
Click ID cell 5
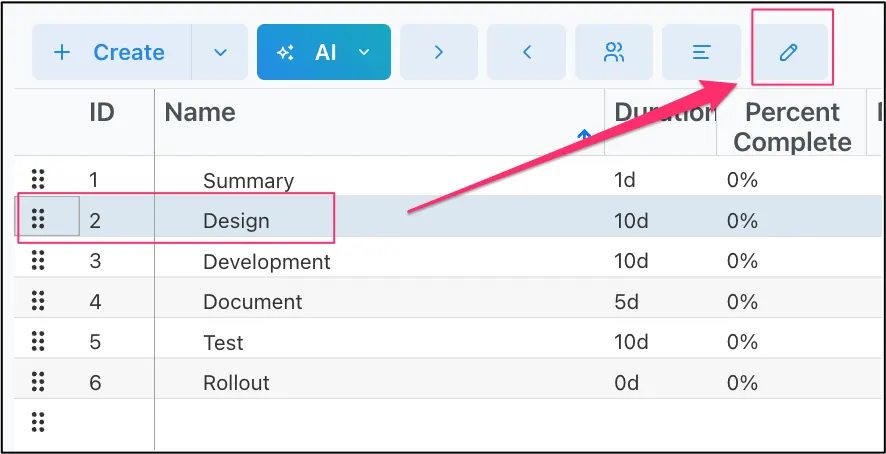[x=95, y=343]
